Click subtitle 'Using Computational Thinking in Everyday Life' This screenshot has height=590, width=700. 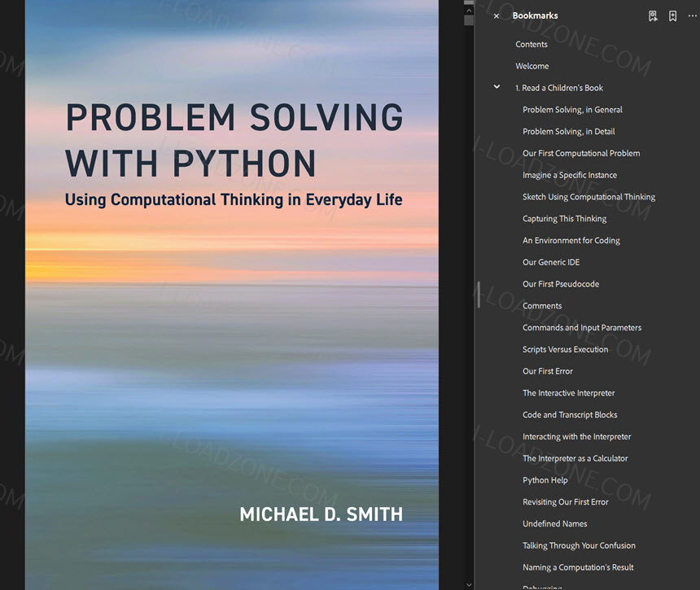point(234,200)
